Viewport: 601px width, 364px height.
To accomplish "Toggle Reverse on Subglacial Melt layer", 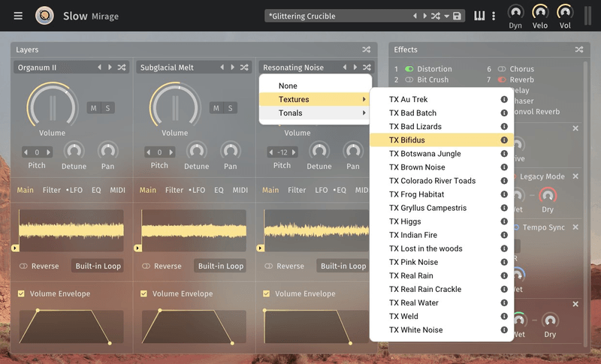I will pyautogui.click(x=146, y=266).
